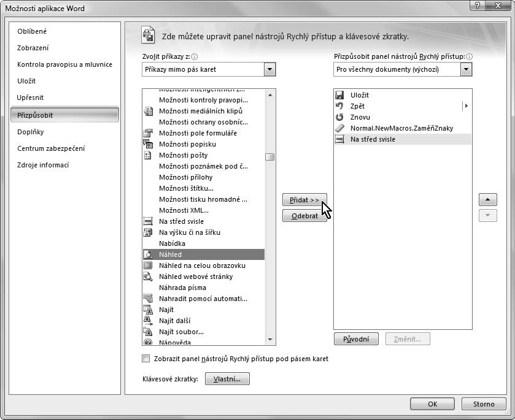
Task: Click the Náhled webové stránky icon
Action: [x=148, y=277]
